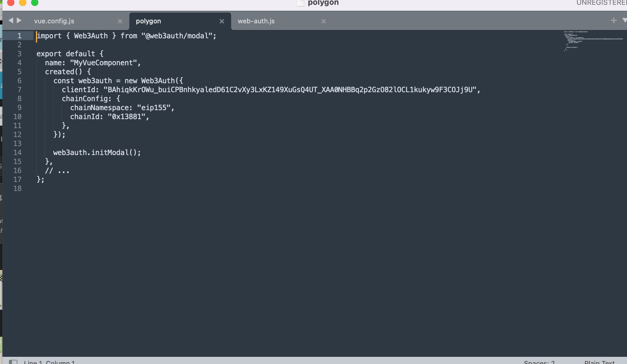Close the vue.config.js tab
The width and height of the screenshot is (627, 364).
tap(120, 21)
